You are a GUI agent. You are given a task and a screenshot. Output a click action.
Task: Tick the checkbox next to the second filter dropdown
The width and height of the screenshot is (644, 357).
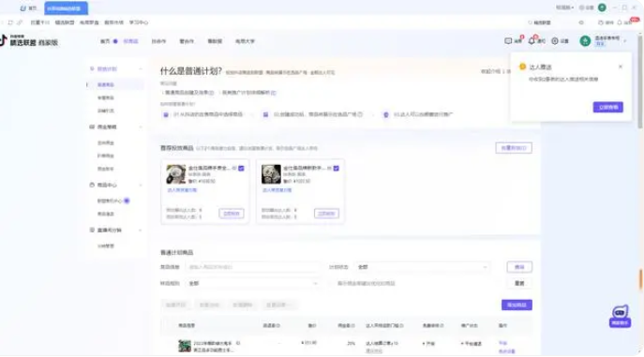pyautogui.click(x=331, y=284)
